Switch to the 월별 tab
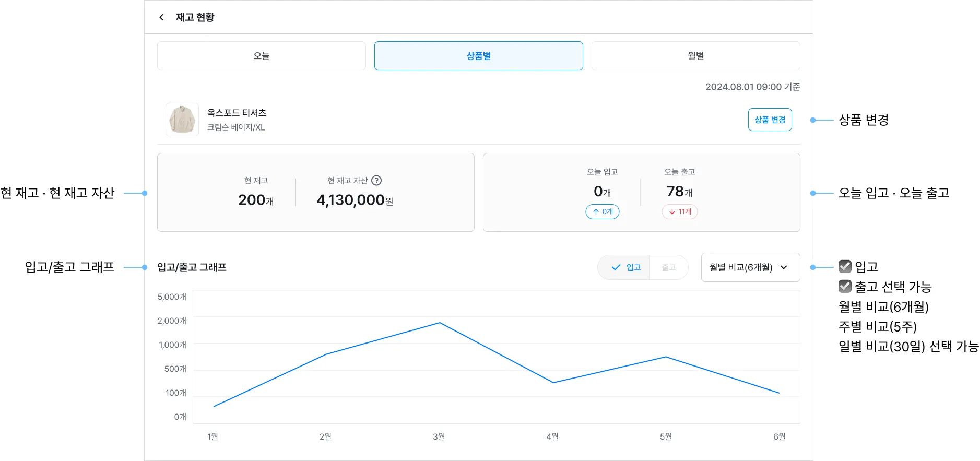This screenshot has height=461, width=980. pyautogui.click(x=696, y=56)
